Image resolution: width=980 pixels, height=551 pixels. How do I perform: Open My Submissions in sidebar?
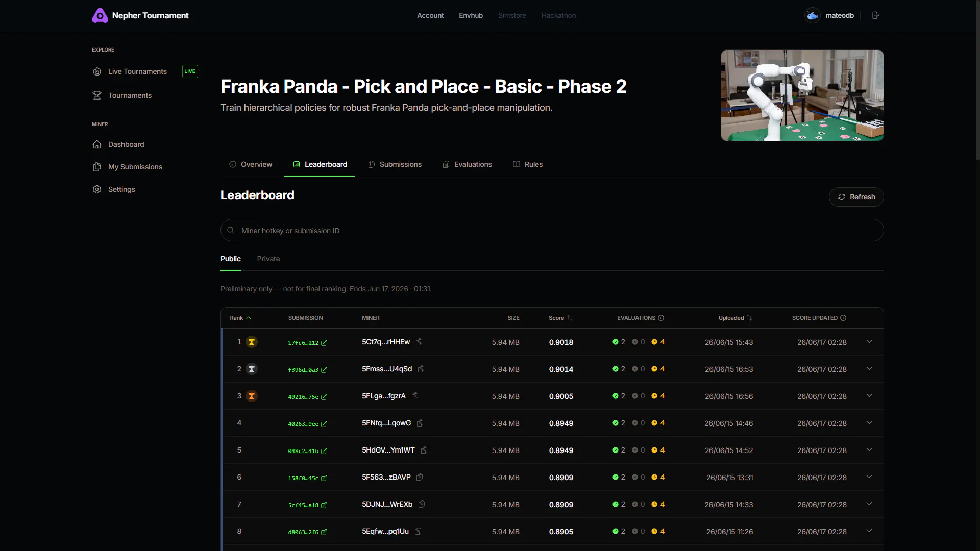coord(135,167)
